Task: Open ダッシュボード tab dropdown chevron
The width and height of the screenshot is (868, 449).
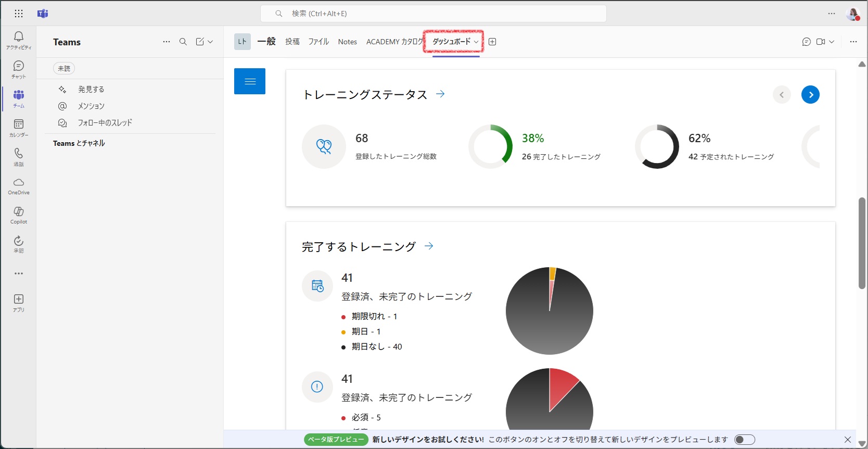Action: point(476,42)
